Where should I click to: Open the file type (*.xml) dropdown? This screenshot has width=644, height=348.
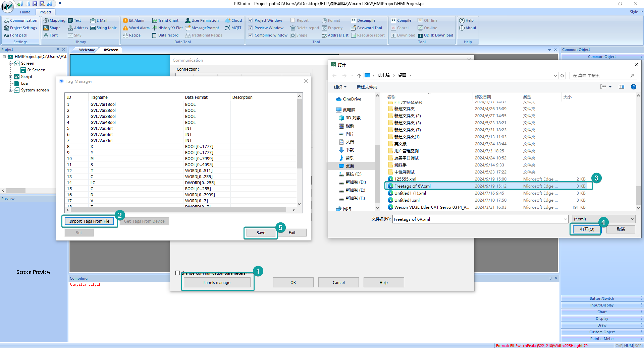604,219
